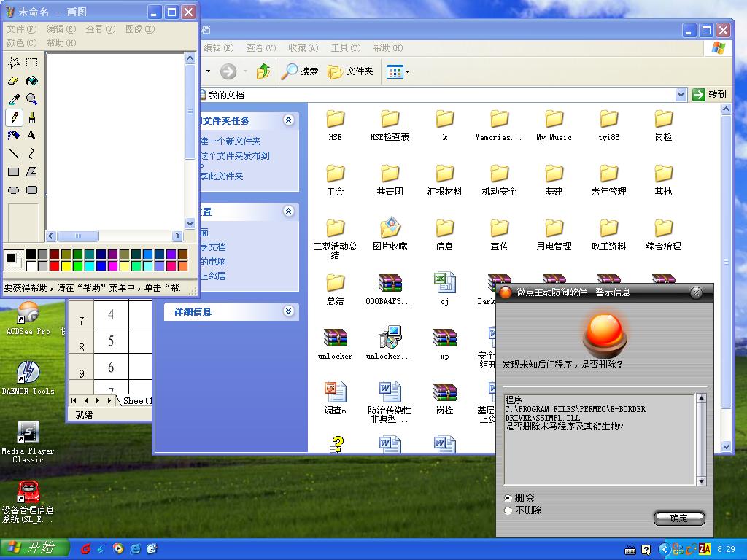The height and width of the screenshot is (560, 747).
Task: Click the 这个文件夹发布到 publish link
Action: [x=235, y=156]
